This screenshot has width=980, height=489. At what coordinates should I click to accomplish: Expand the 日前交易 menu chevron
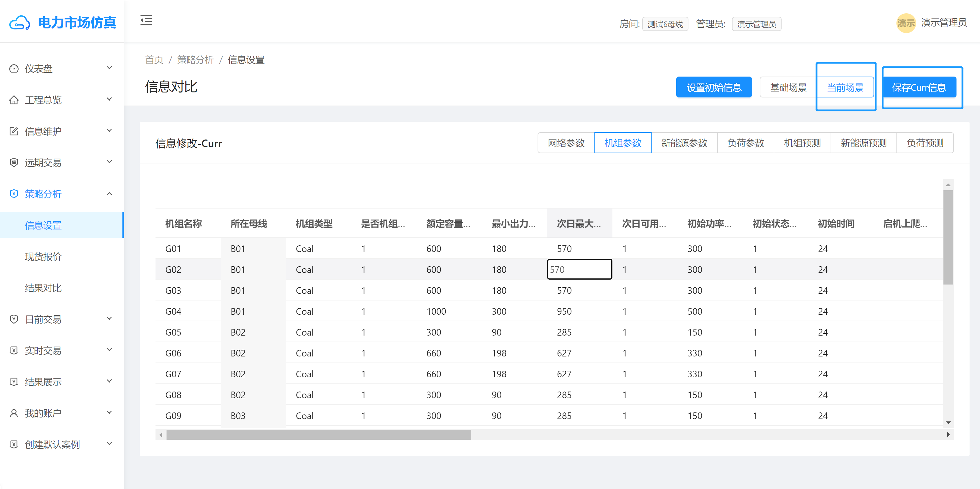point(109,319)
